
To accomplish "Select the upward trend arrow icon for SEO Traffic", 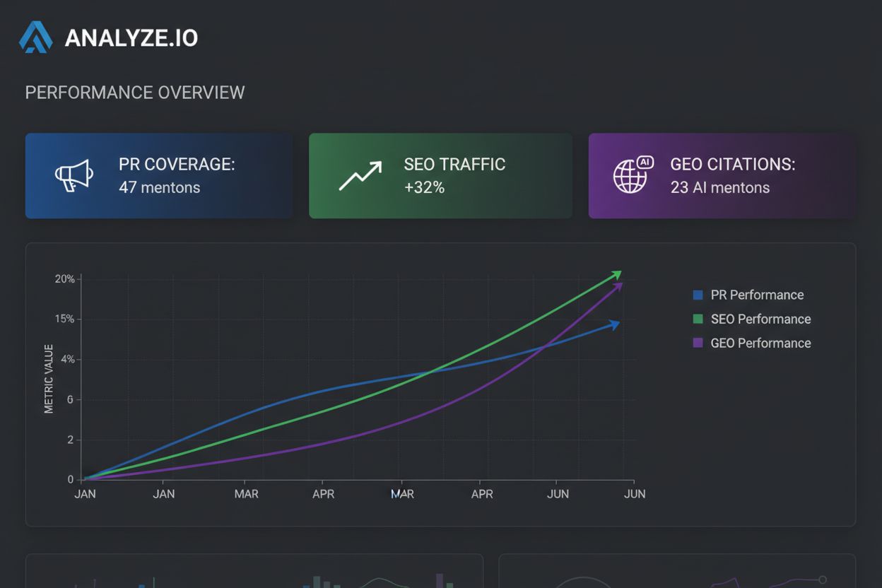I will point(359,175).
